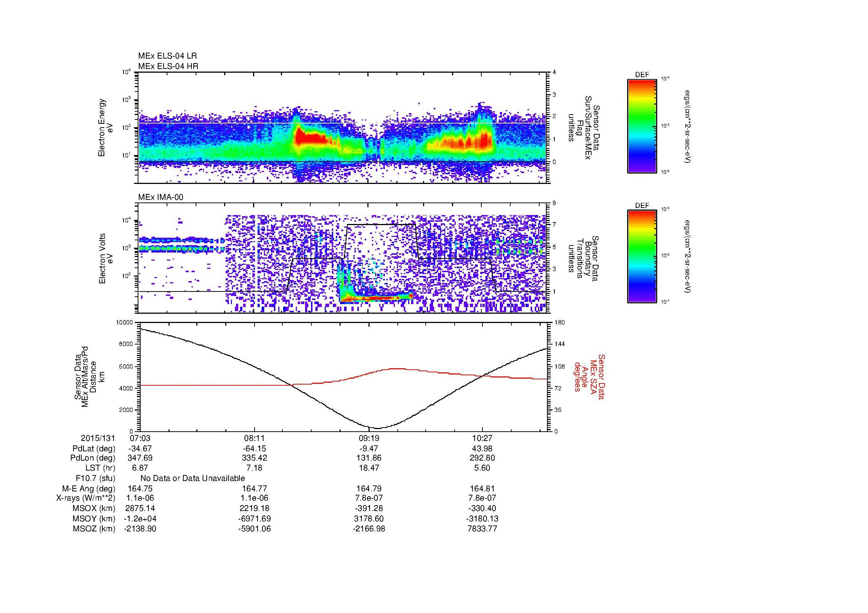Image resolution: width=868 pixels, height=613 pixels.
Task: Click the '2015/131' date label
Action: [x=98, y=438]
